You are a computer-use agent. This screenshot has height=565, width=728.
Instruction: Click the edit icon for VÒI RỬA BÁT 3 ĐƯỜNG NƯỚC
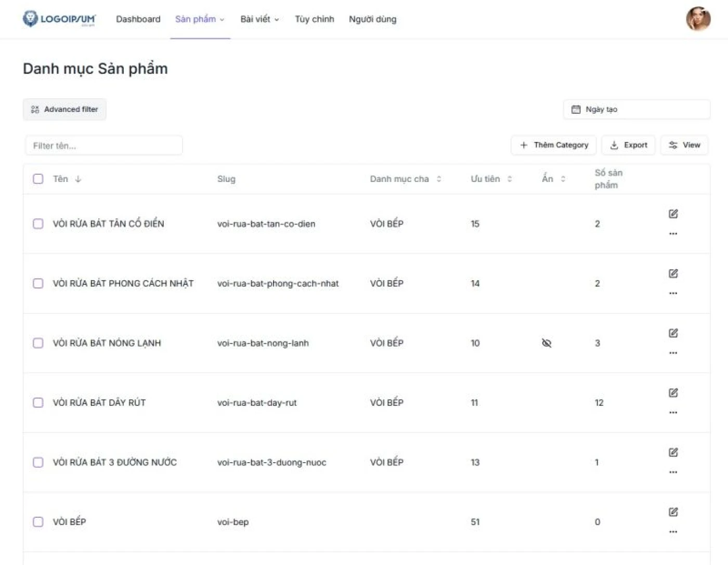coord(673,452)
